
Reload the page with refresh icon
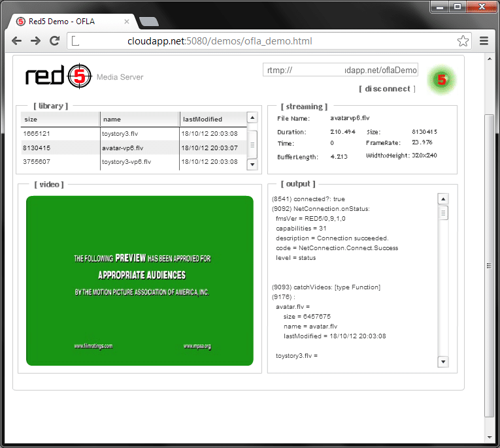click(x=55, y=41)
